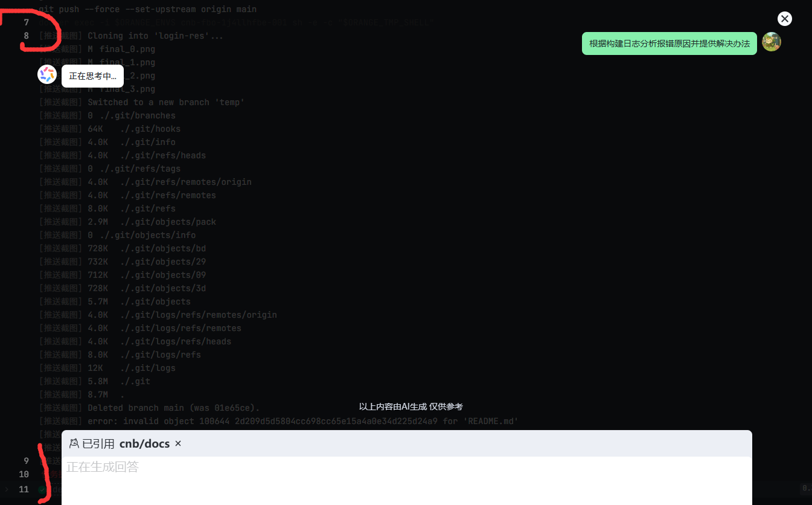Click the 正在思考中 status bubble
This screenshot has height=505, width=812.
pyautogui.click(x=92, y=76)
